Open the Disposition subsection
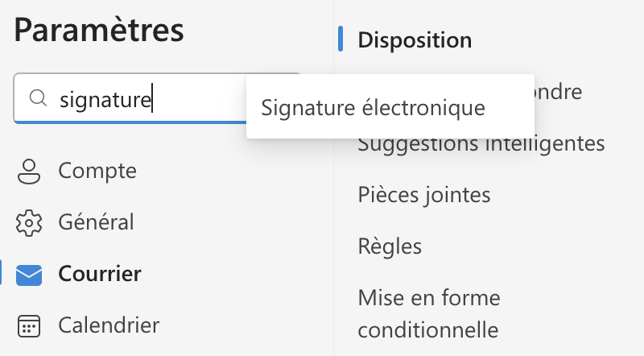Image resolution: width=644 pixels, height=356 pixels. pyautogui.click(x=415, y=39)
